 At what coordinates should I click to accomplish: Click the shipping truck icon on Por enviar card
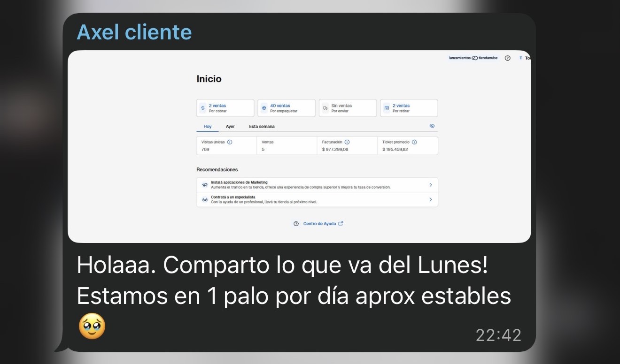pyautogui.click(x=325, y=107)
